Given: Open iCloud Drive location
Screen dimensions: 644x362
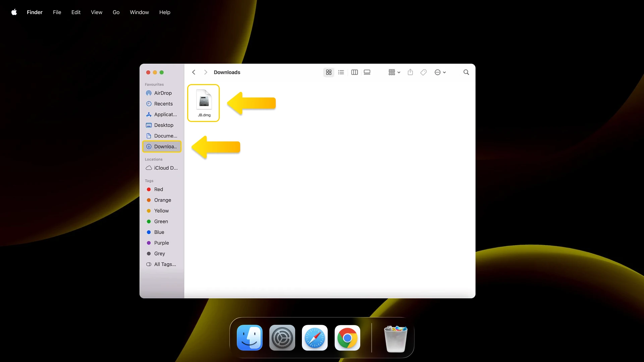Looking at the screenshot, I should coord(166,168).
